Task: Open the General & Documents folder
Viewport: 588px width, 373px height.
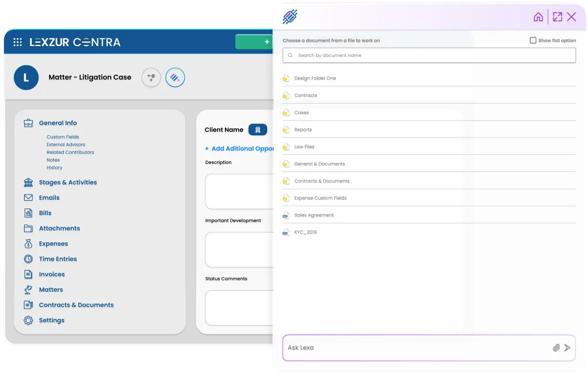Action: tap(429, 164)
